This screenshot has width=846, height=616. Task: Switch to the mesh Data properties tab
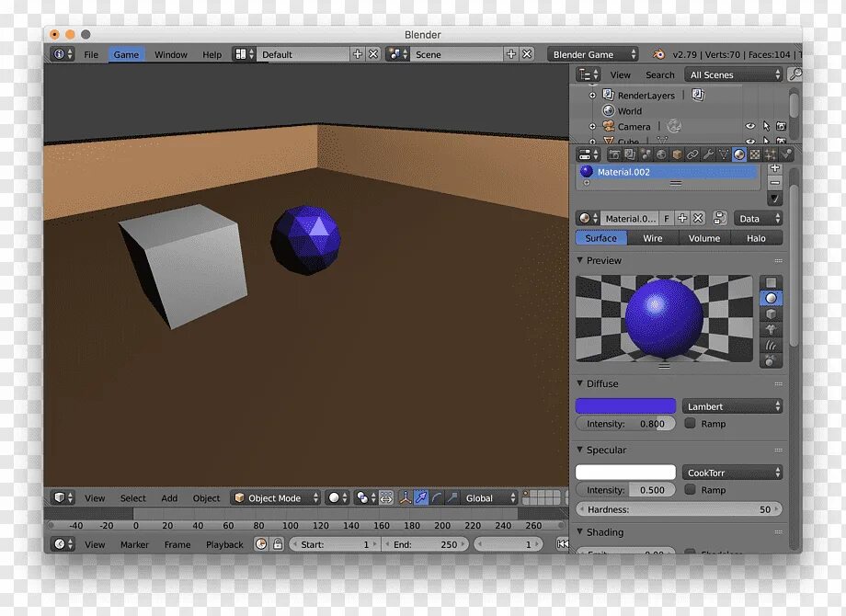[x=724, y=154]
